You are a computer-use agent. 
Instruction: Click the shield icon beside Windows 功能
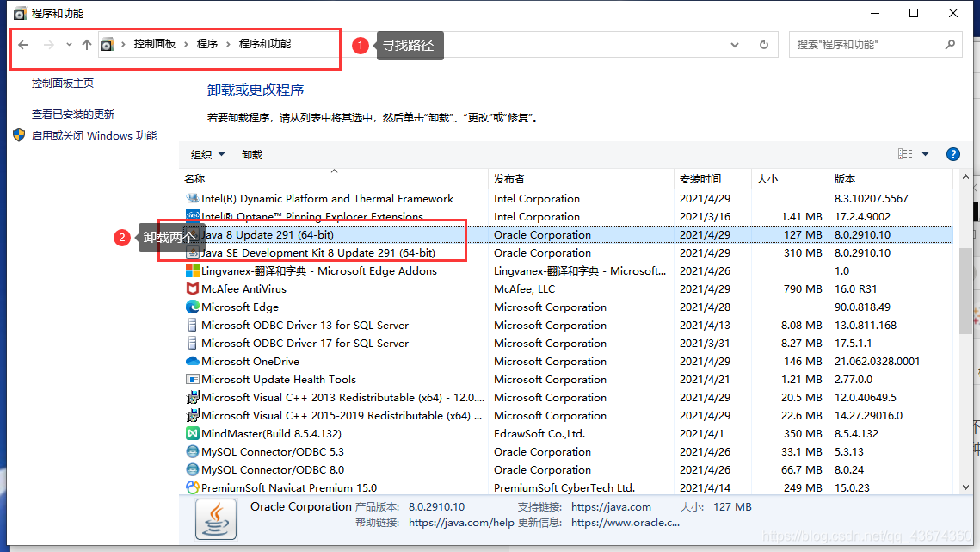coord(19,135)
